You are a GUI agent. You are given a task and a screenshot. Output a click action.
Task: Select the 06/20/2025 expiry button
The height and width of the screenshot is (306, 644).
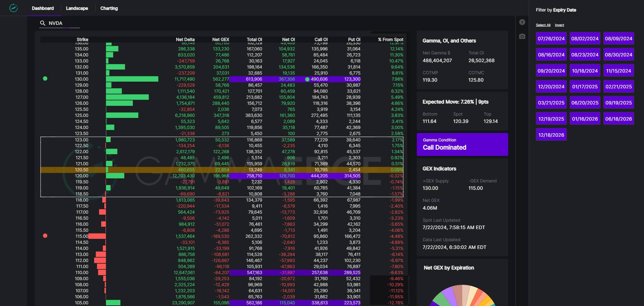tap(585, 103)
